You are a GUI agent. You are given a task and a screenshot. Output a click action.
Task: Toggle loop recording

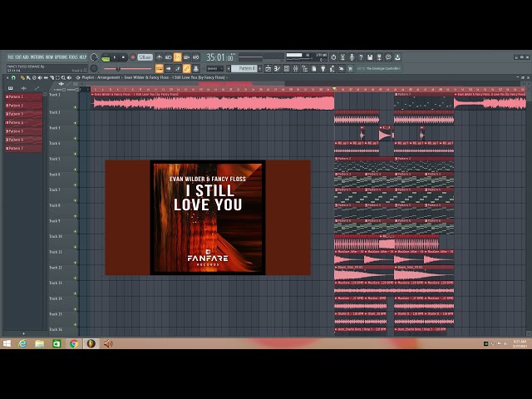tap(195, 57)
